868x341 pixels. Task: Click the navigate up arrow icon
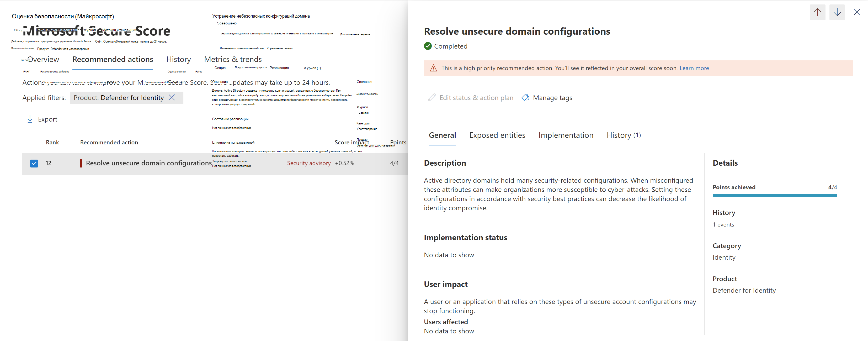(818, 12)
